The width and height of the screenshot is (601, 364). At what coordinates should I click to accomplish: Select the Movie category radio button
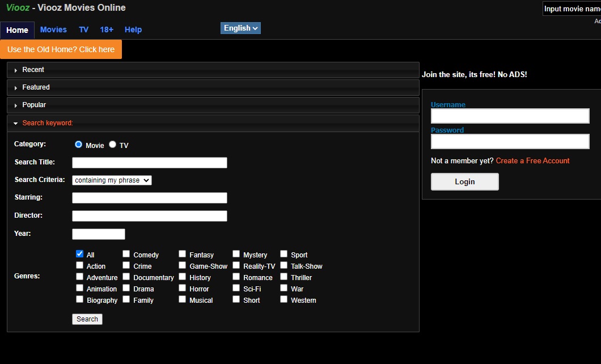pyautogui.click(x=79, y=145)
